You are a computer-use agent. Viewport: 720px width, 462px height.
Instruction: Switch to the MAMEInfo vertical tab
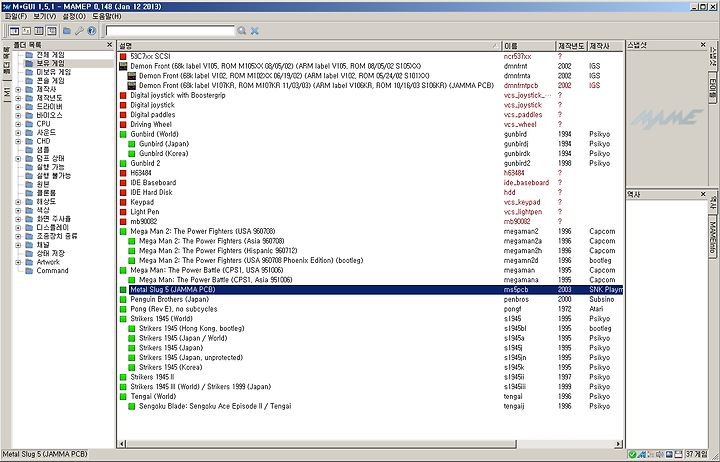pyautogui.click(x=713, y=237)
